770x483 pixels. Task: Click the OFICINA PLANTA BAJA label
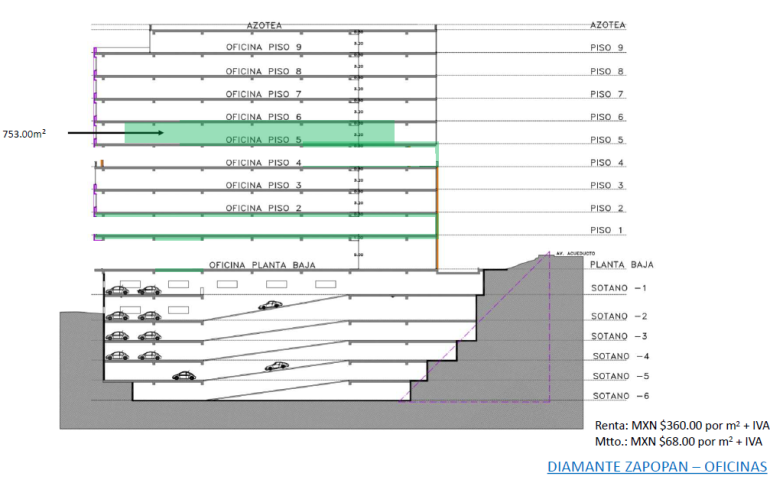click(262, 265)
